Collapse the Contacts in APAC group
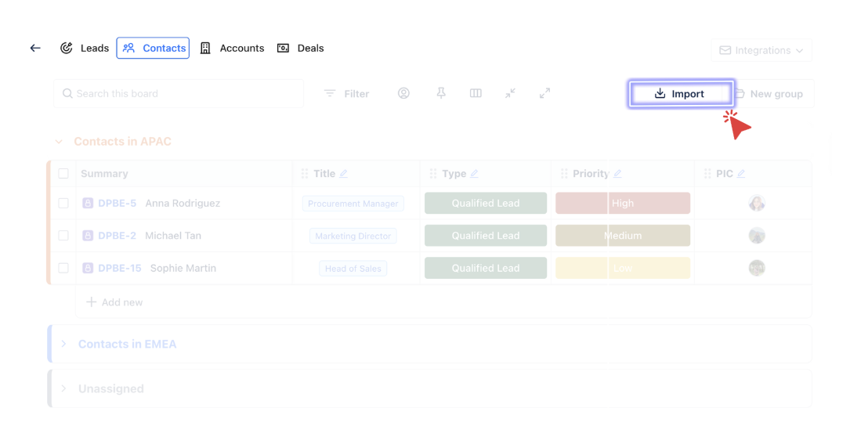This screenshot has height=437, width=868. 59,142
